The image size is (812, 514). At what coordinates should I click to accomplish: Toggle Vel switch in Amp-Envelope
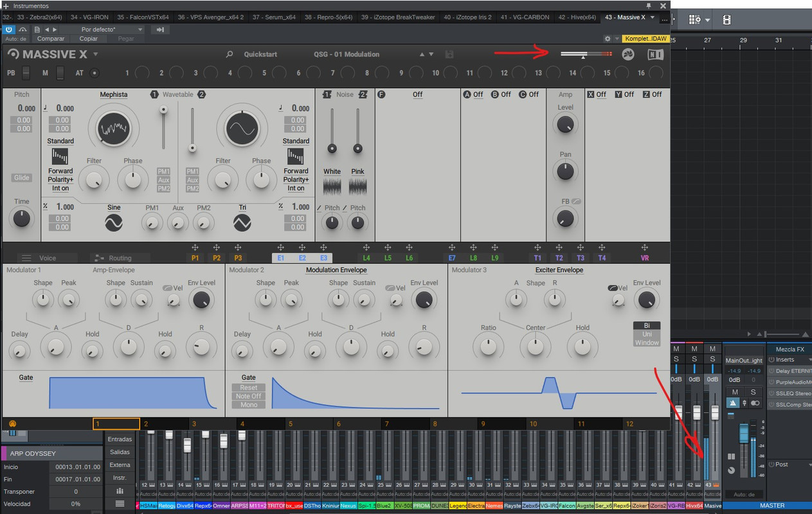[168, 288]
